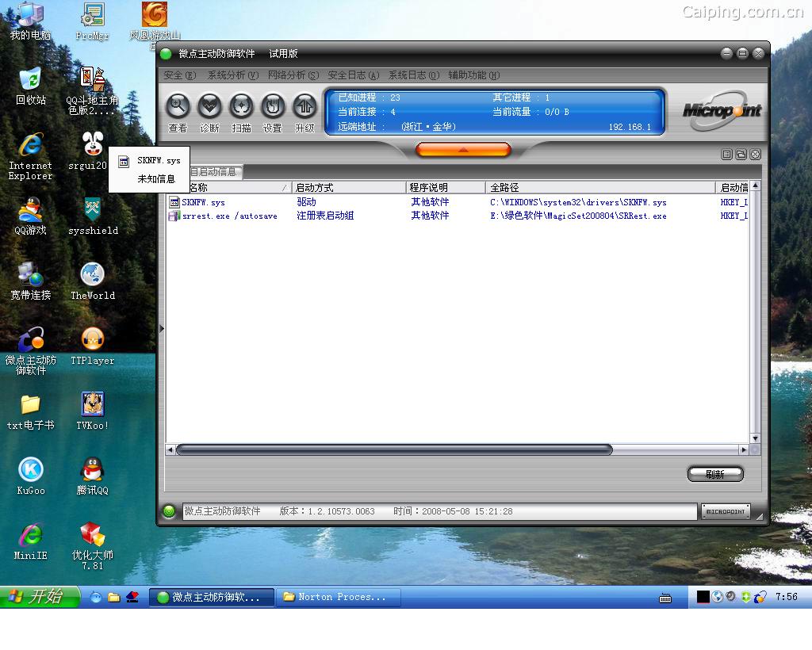Image resolution: width=812 pixels, height=650 pixels.
Task: Open MiniIE desktop icon
Action: pyautogui.click(x=31, y=542)
